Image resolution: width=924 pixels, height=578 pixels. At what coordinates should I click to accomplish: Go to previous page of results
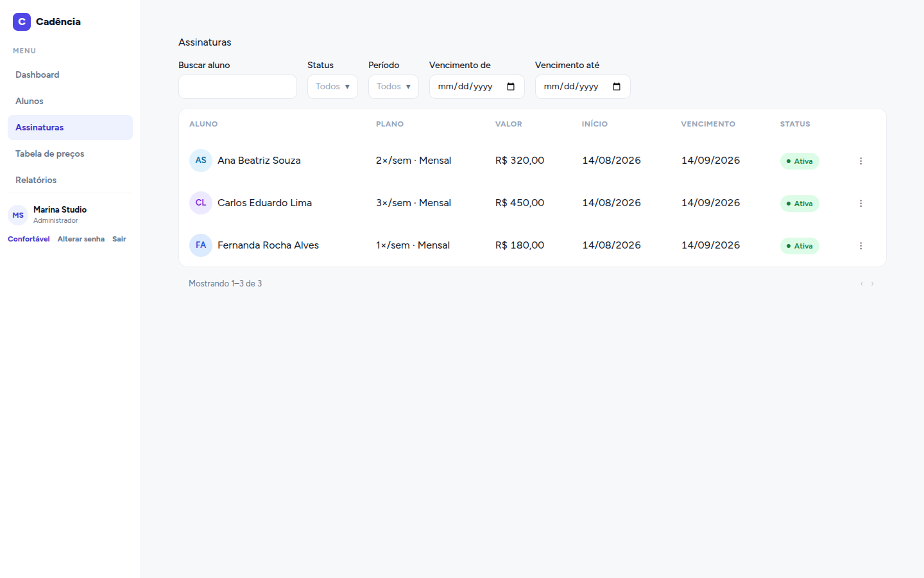862,283
